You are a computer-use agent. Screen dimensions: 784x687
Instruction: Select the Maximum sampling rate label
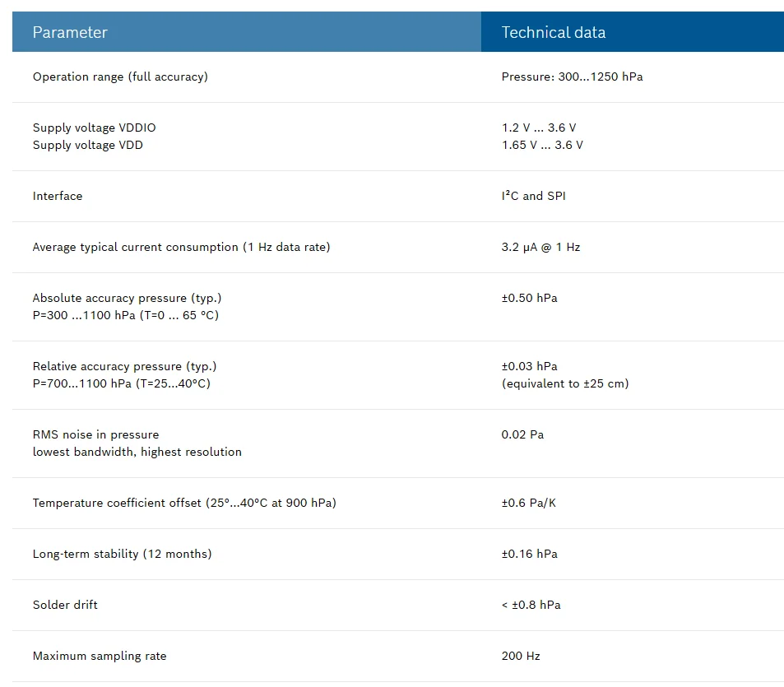coord(99,656)
